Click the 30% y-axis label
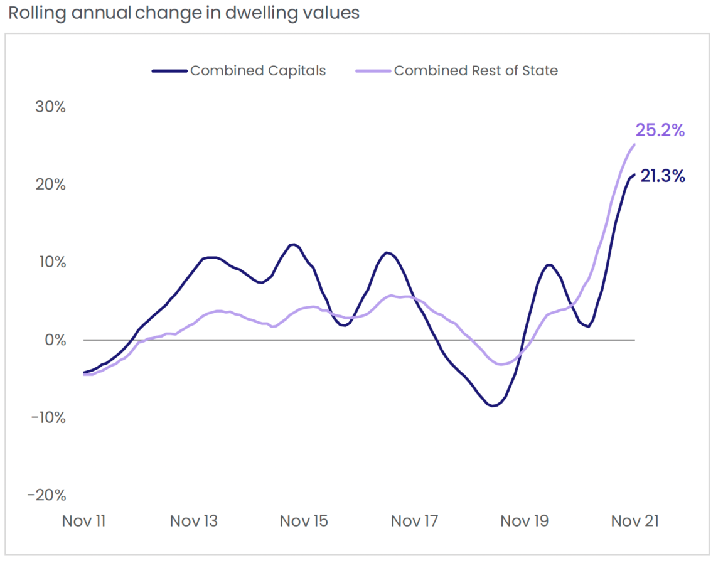This screenshot has width=728, height=578. (x=50, y=107)
